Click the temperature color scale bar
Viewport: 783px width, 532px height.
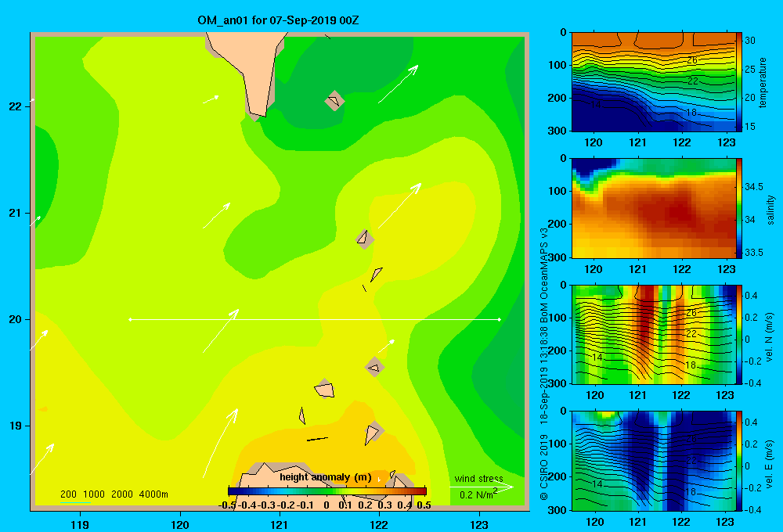click(738, 82)
